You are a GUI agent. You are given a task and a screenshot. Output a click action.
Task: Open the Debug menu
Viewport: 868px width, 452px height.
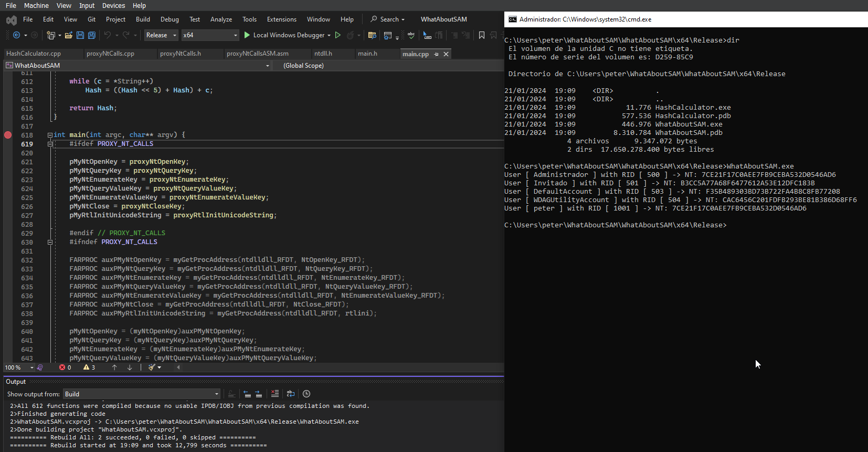170,19
